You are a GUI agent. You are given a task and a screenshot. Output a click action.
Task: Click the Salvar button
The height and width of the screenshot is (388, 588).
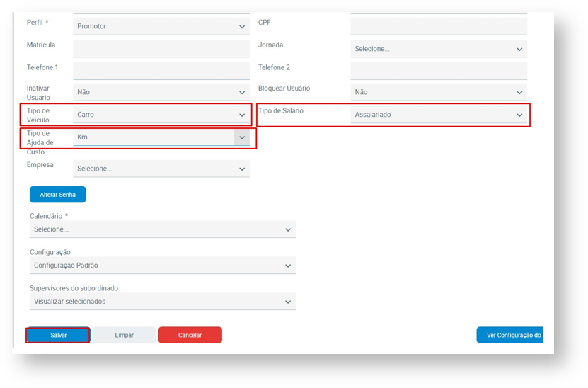pos(58,335)
